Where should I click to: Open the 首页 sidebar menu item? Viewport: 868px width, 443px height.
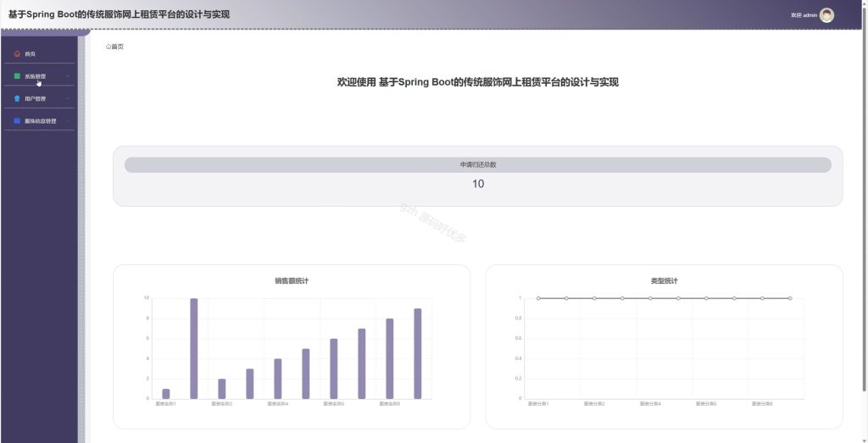tap(39, 54)
